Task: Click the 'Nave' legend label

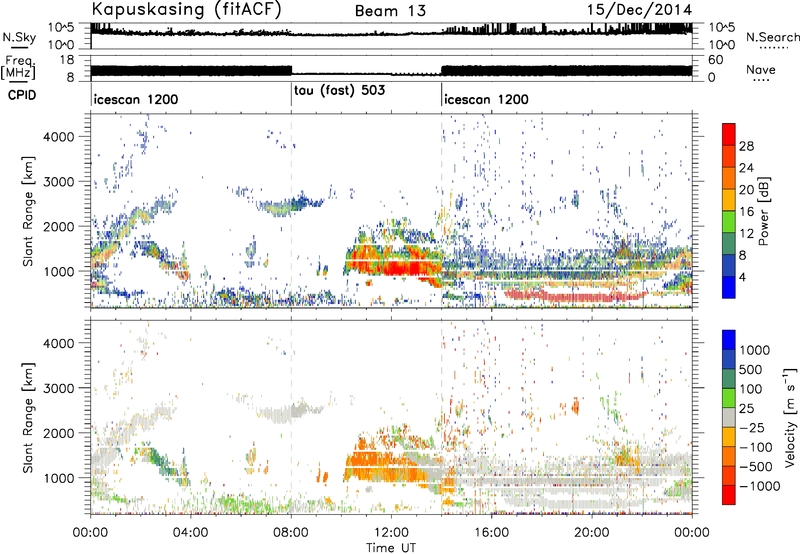Action: (x=761, y=69)
